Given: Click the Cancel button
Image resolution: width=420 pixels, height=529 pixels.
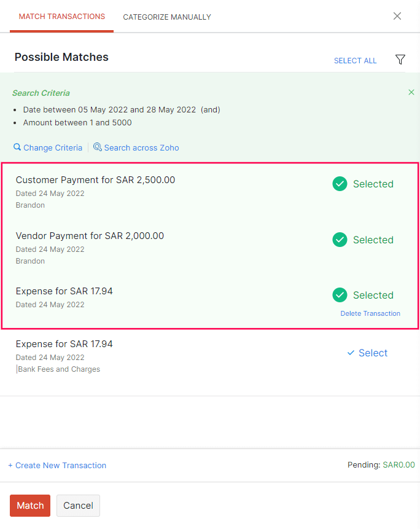Looking at the screenshot, I should pos(78,505).
